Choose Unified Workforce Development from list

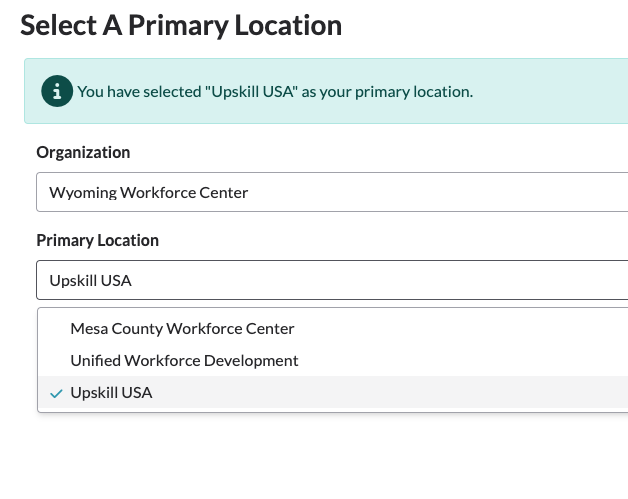(184, 360)
